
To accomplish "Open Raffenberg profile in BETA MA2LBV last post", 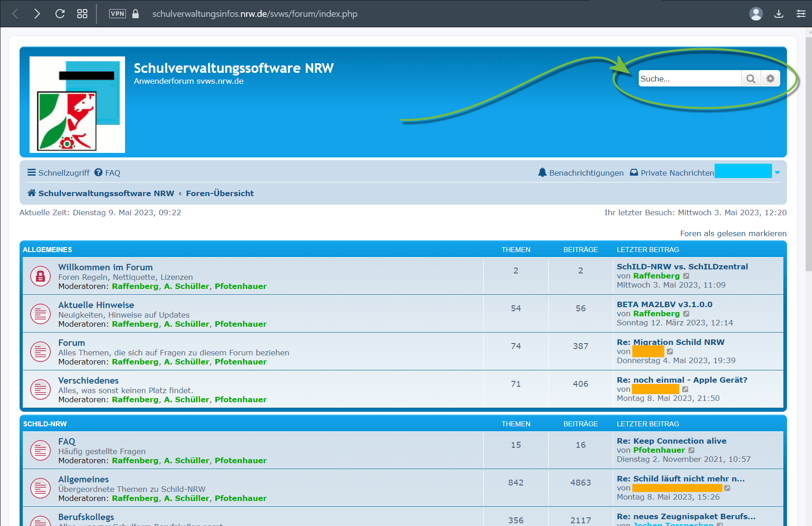I will pyautogui.click(x=656, y=314).
